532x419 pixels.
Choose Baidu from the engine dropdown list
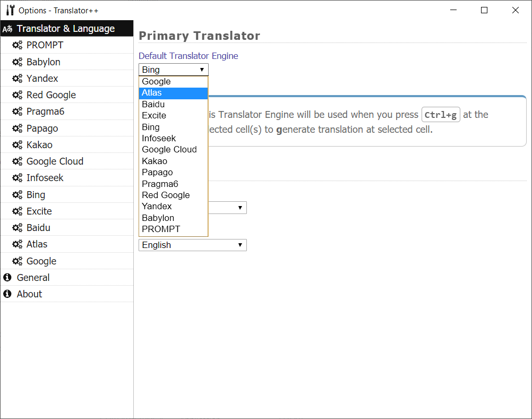pyautogui.click(x=174, y=104)
